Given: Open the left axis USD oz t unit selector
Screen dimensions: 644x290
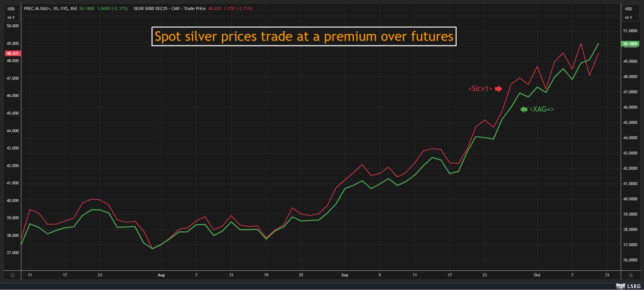Looking at the screenshot, I should (x=11, y=13).
